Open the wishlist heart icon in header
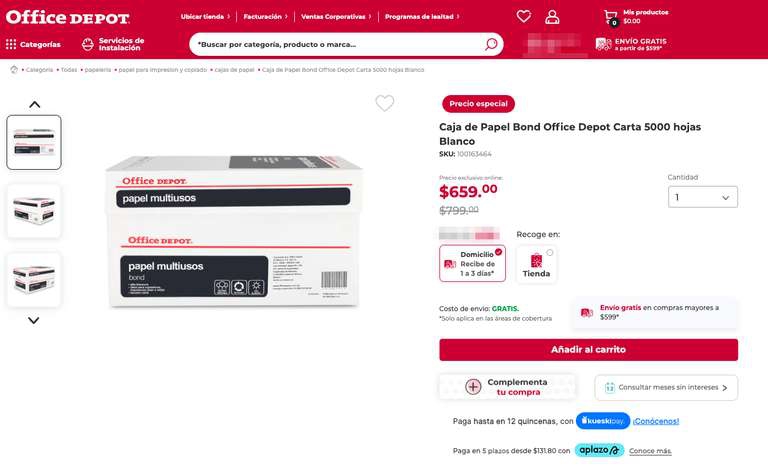 tap(524, 17)
